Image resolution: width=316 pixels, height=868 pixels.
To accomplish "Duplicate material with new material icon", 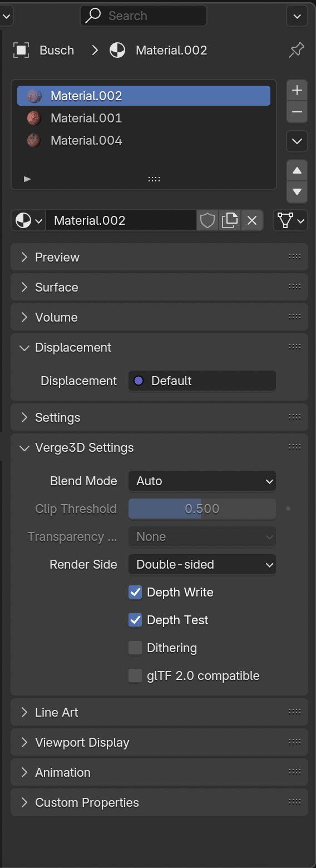I will [230, 221].
